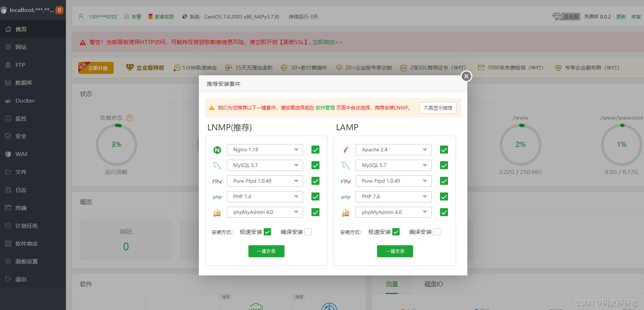
Task: Open the LNMP phpMyAdmin 4.0 dropdown
Action: tap(265, 212)
